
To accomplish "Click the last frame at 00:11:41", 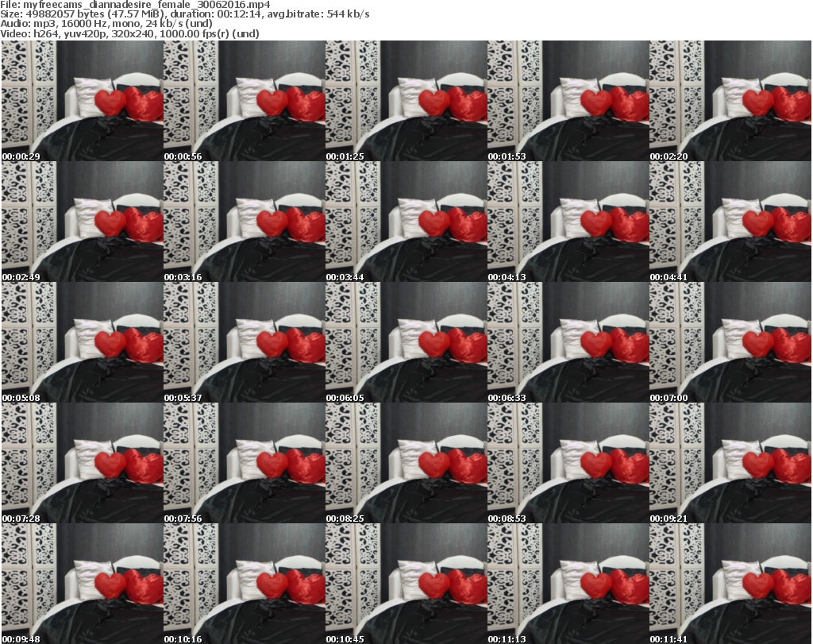I will [730, 584].
